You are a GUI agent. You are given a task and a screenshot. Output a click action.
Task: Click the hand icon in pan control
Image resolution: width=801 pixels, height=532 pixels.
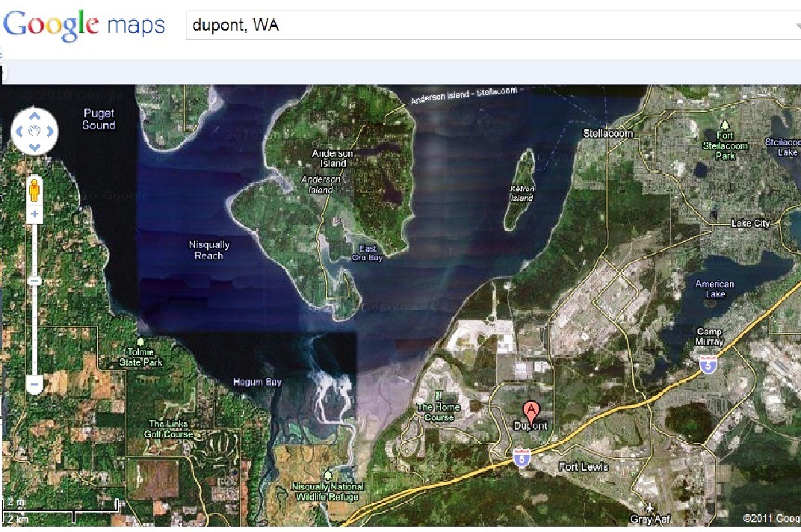coord(34,132)
